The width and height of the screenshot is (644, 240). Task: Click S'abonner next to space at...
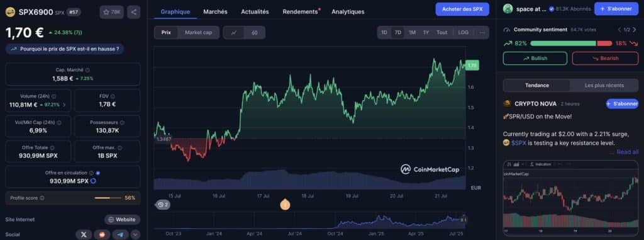point(616,9)
